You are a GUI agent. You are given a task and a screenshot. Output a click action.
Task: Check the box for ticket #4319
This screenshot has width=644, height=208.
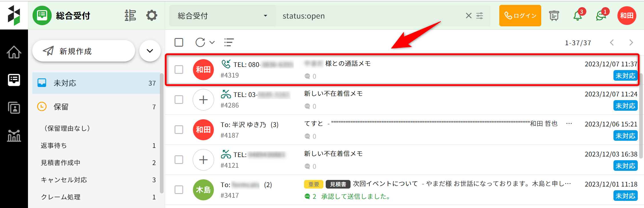click(179, 70)
